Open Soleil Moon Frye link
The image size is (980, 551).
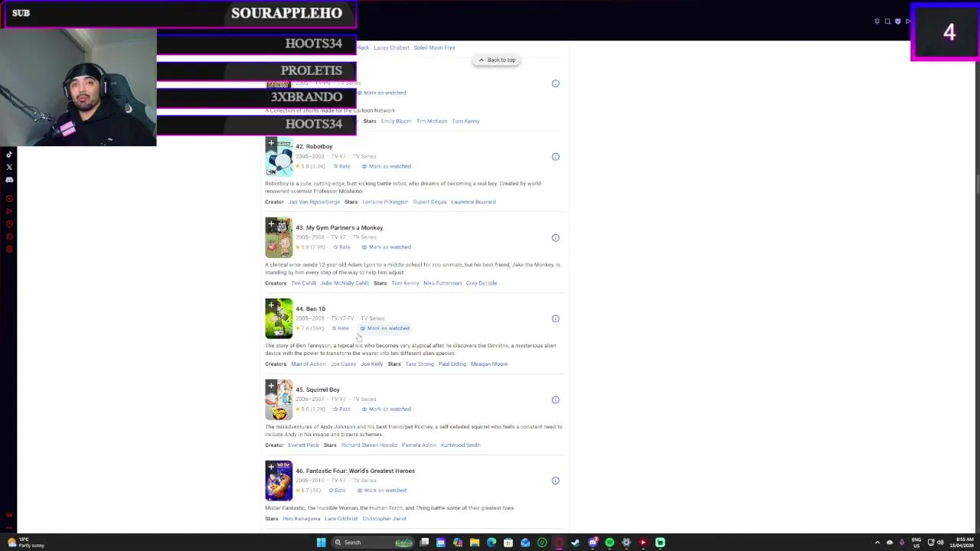coord(434,47)
